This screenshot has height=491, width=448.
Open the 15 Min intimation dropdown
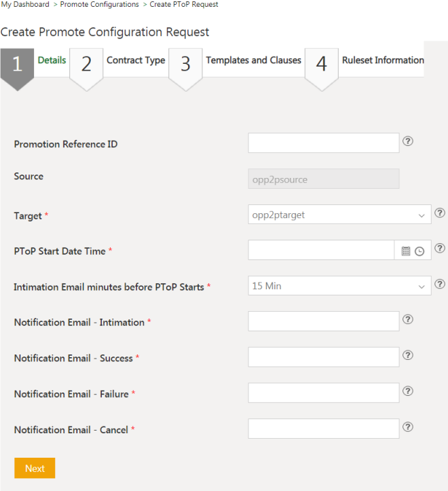[x=339, y=286]
